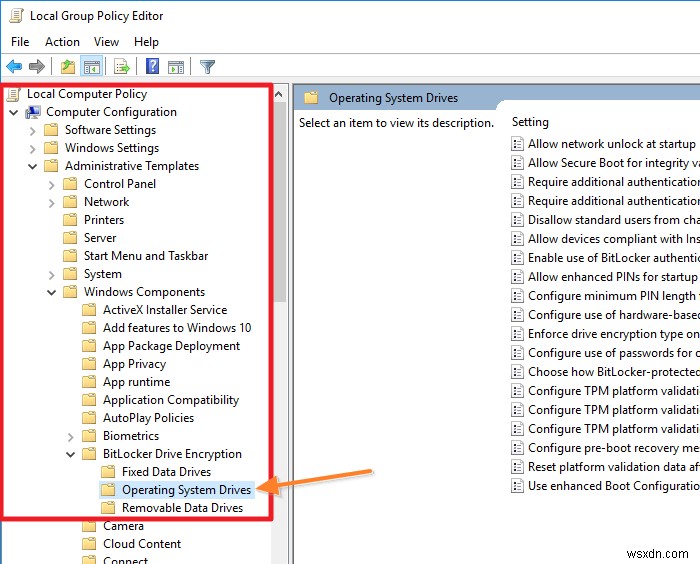Click policy icon beside Reset platform validation data
The width and height of the screenshot is (700, 564).
[x=517, y=467]
